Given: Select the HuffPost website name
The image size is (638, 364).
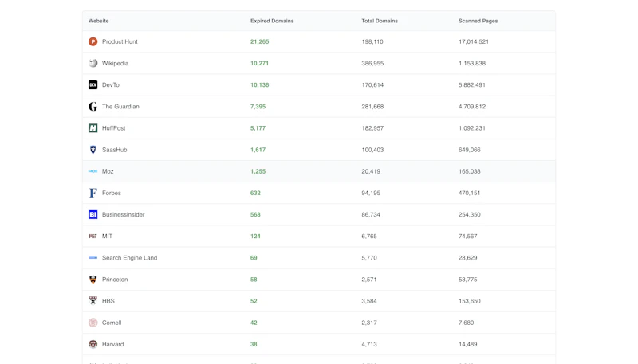Looking at the screenshot, I should [113, 128].
